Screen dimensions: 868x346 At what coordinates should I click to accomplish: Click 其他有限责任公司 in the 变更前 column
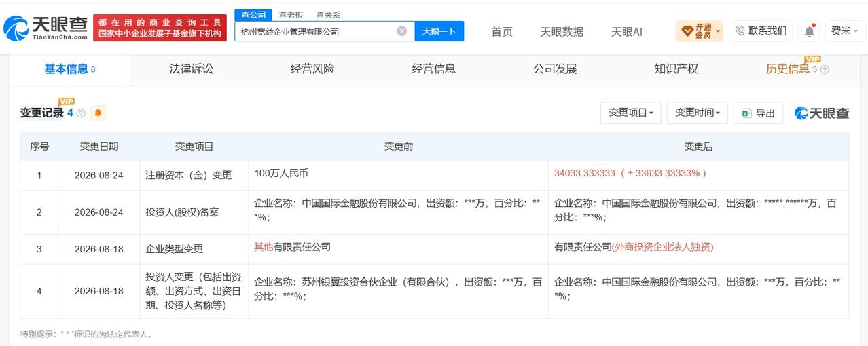click(x=293, y=247)
